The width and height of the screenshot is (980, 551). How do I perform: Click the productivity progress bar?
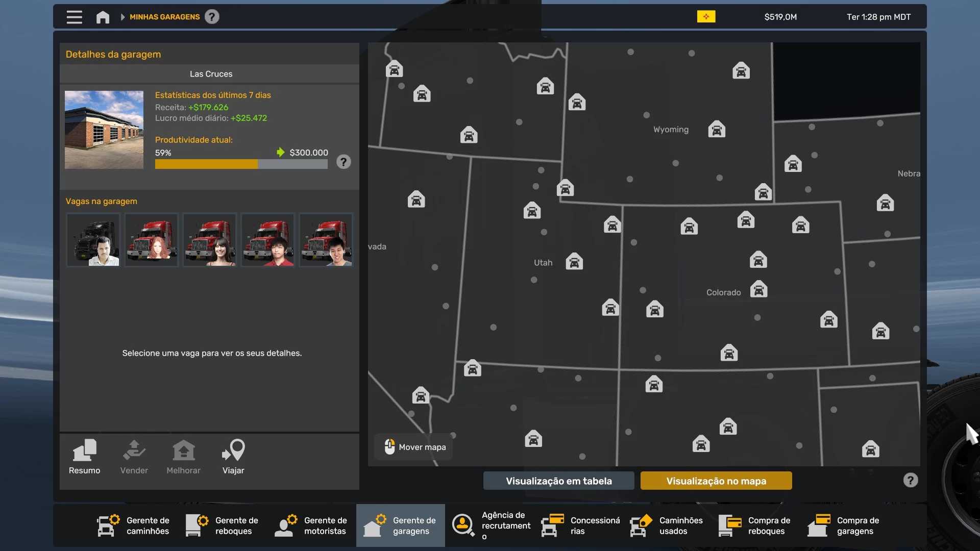(241, 164)
